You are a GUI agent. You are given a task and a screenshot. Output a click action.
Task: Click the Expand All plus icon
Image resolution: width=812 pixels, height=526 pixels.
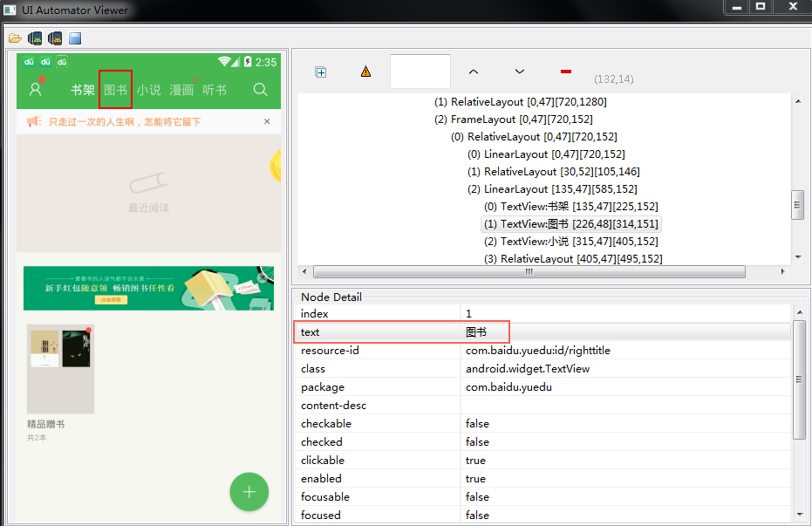tap(321, 72)
